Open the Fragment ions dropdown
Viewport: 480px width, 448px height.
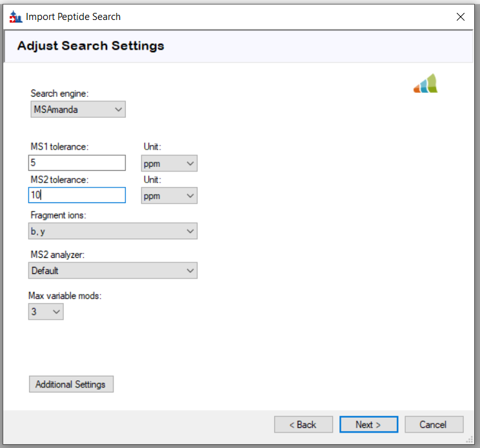click(x=113, y=231)
